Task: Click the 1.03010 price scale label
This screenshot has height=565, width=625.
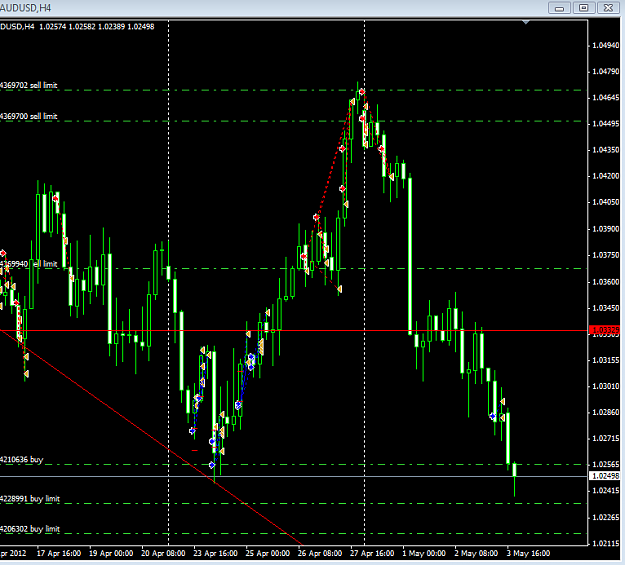Action: tap(606, 386)
